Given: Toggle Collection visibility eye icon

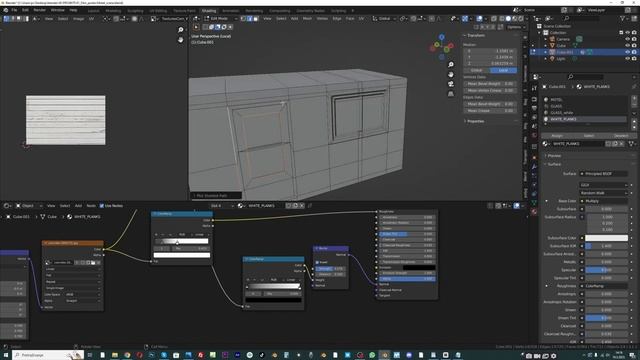Looking at the screenshot, I should [627, 33].
